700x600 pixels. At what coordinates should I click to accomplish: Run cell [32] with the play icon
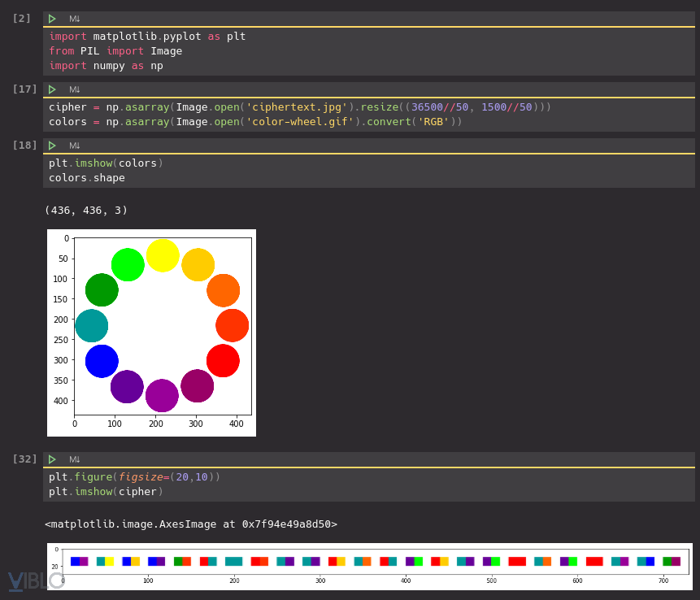point(52,459)
